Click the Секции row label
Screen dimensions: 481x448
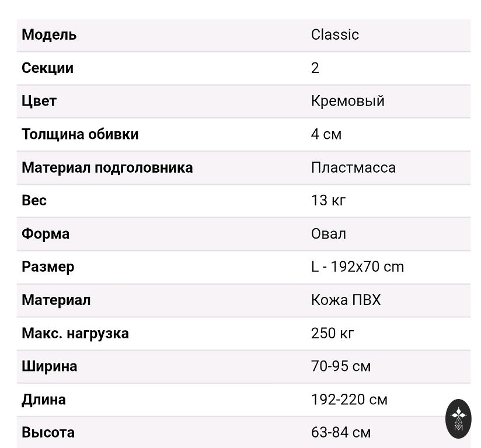(x=47, y=68)
